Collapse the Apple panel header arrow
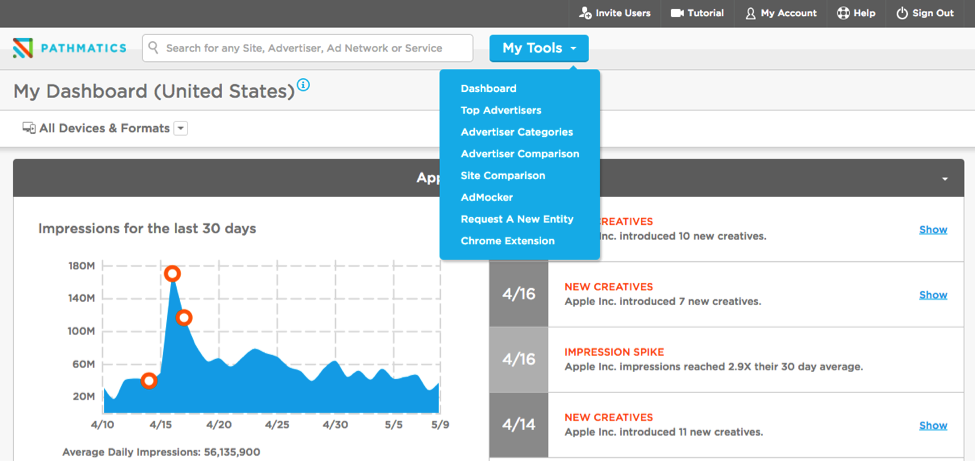Viewport: 975px width, 461px height. pos(945,179)
